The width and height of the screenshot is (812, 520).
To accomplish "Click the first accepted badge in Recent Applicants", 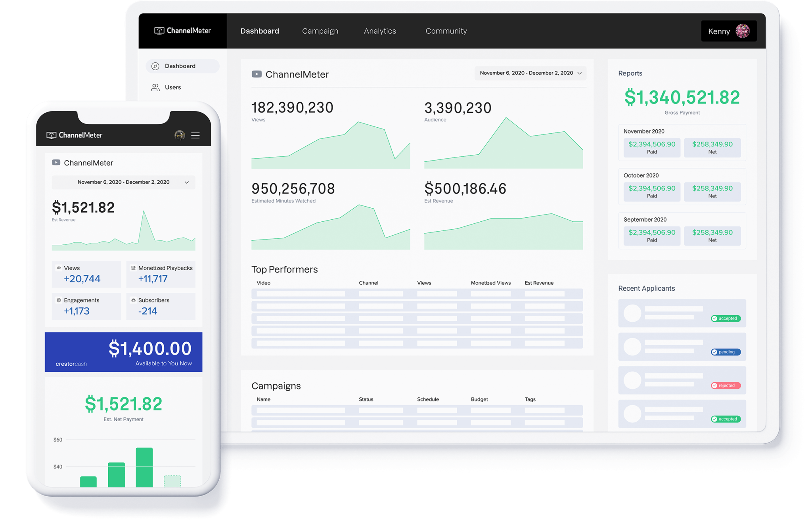I will (726, 319).
